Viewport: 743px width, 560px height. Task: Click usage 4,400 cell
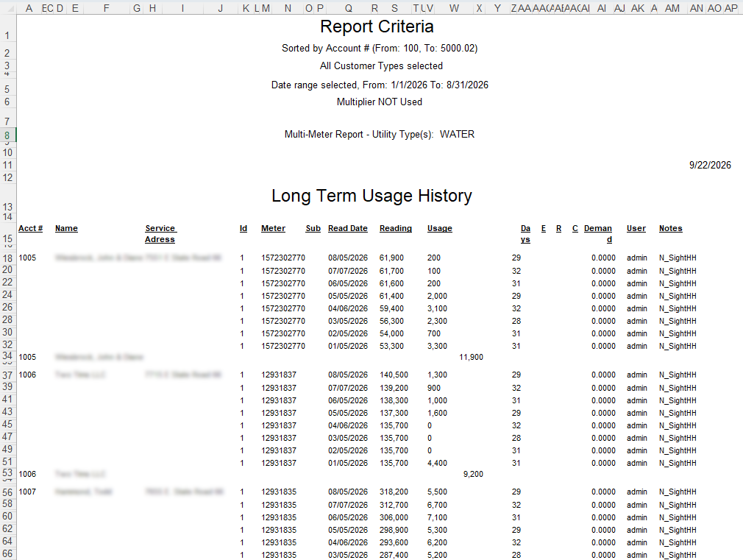[x=437, y=464]
